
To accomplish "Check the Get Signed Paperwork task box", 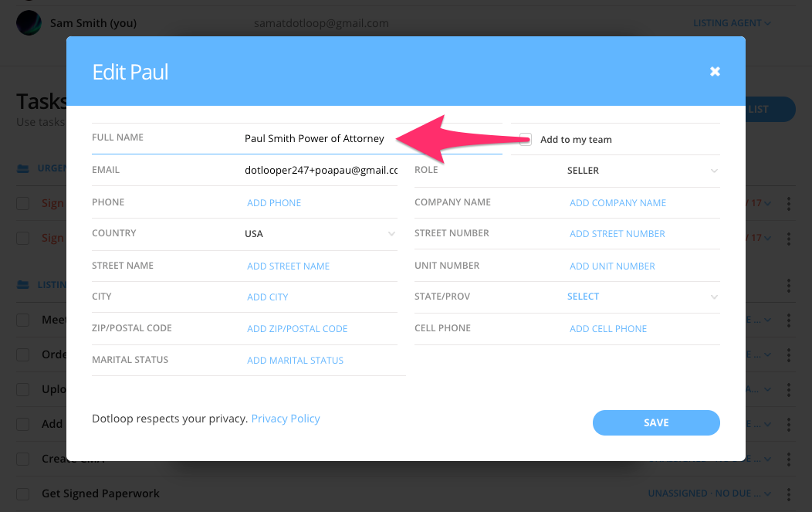I will [x=23, y=493].
